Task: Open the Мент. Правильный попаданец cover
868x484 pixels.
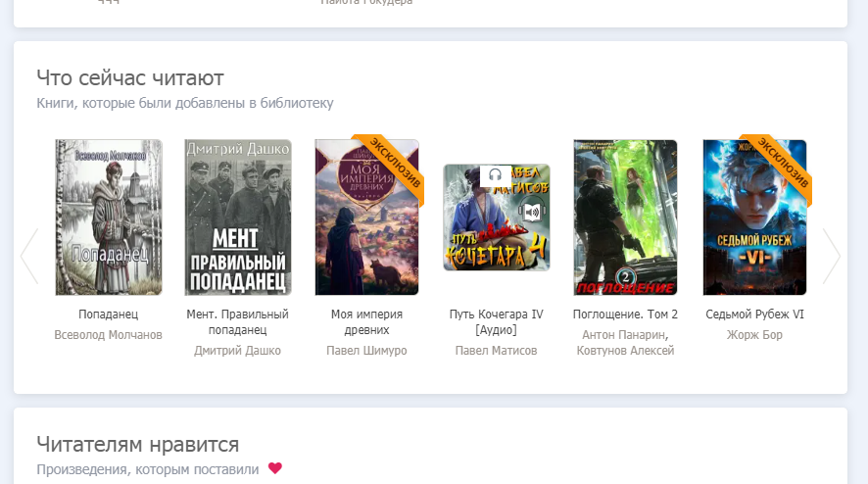Action: (x=237, y=218)
